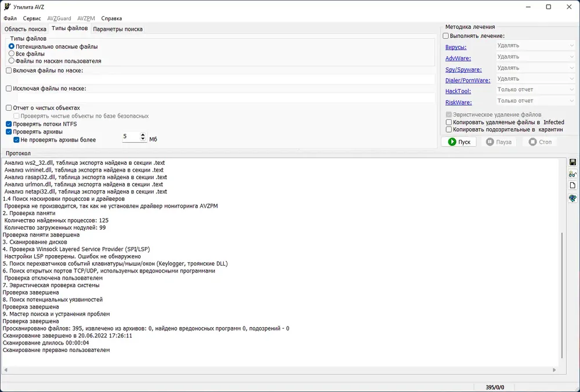Click the line '3. Сканирование дисков'
The height and width of the screenshot is (392, 580).
pyautogui.click(x=35, y=242)
